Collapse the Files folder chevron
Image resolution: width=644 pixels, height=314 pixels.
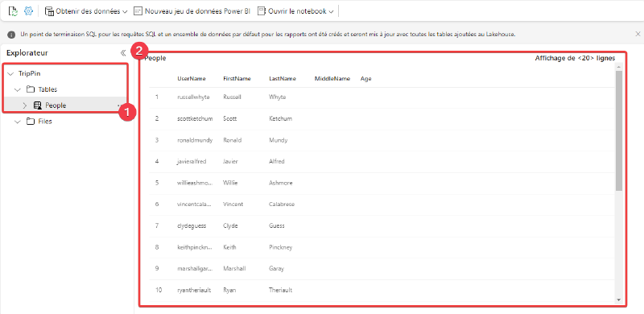17,122
